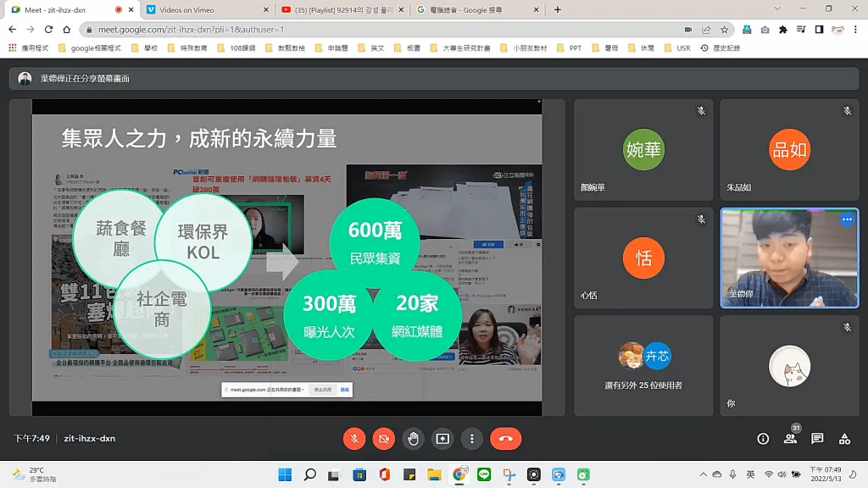
Task: Open the PPT bookmark folder
Action: tap(570, 48)
